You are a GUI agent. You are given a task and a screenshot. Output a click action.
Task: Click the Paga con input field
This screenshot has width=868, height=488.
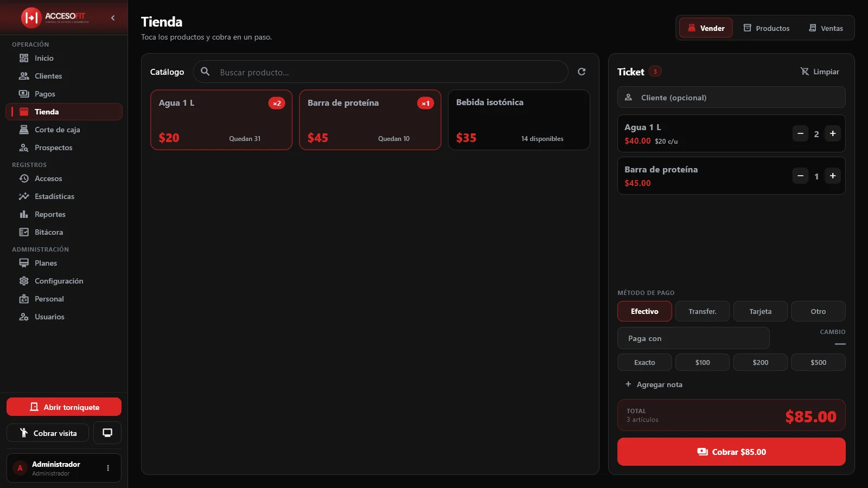(693, 338)
